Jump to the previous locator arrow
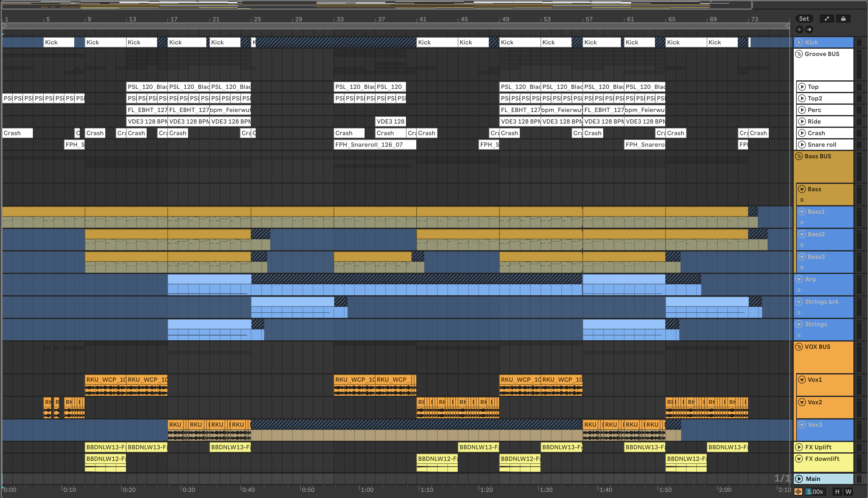The image size is (868, 498). [x=799, y=30]
